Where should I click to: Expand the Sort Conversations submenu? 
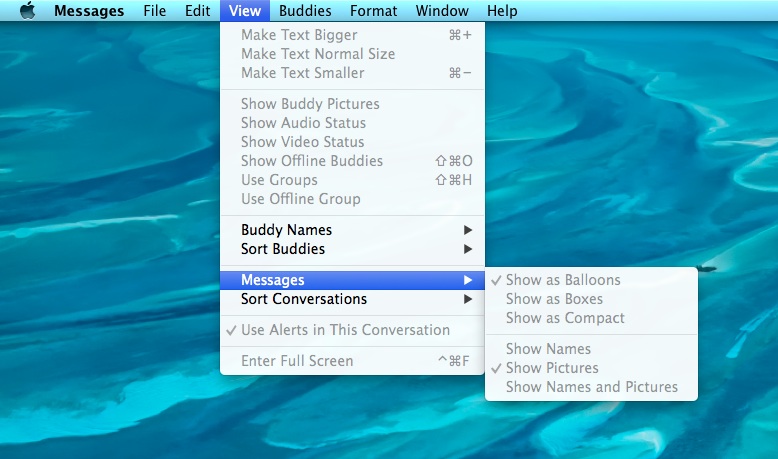tap(352, 299)
